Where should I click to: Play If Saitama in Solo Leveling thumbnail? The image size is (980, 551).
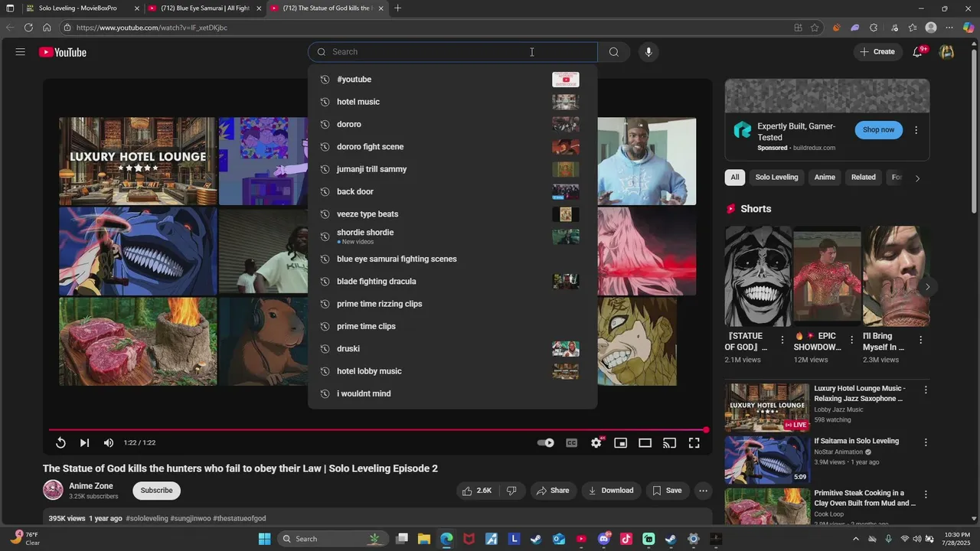pos(766,460)
